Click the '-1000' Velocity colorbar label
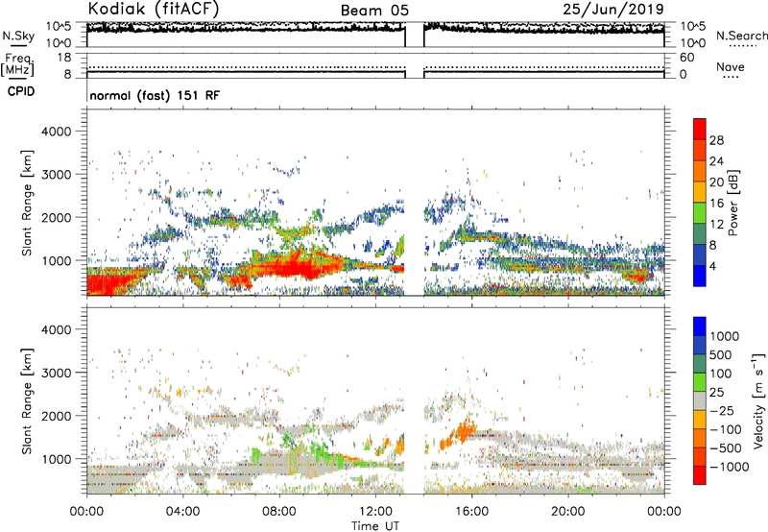The image size is (768, 532). tap(730, 467)
